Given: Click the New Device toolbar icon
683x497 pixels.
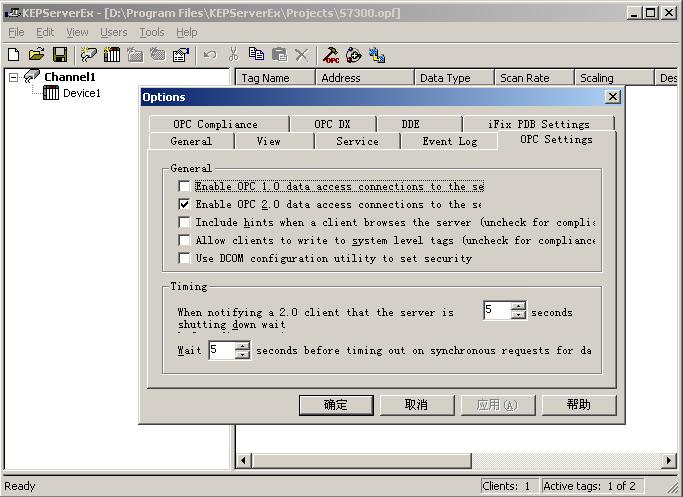Looking at the screenshot, I should pyautogui.click(x=112, y=54).
